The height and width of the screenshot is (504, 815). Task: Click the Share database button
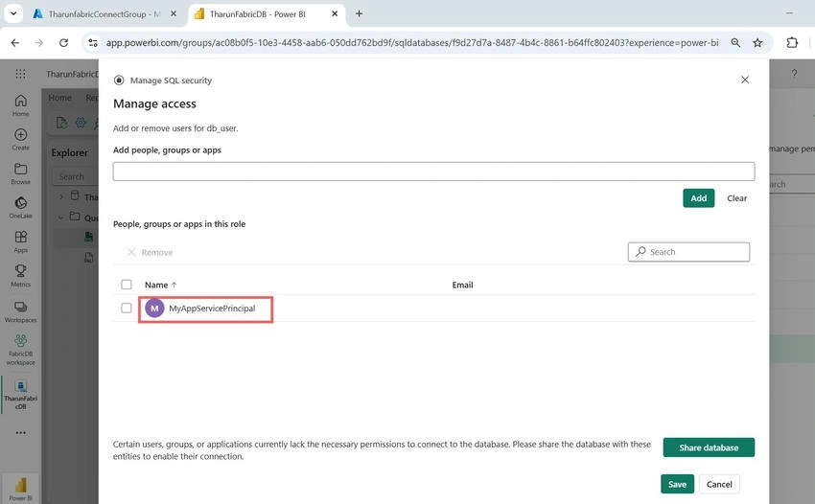pos(709,447)
